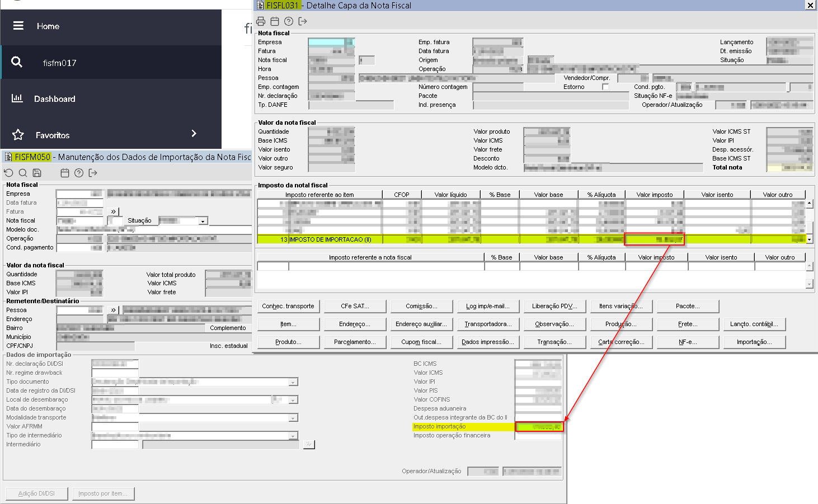Image resolution: width=818 pixels, height=504 pixels.
Task: Click the Favoritos star icon
Action: (x=18, y=135)
